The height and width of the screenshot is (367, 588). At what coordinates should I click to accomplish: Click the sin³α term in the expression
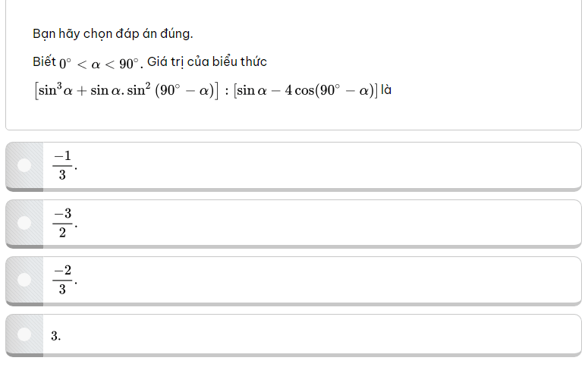56,91
